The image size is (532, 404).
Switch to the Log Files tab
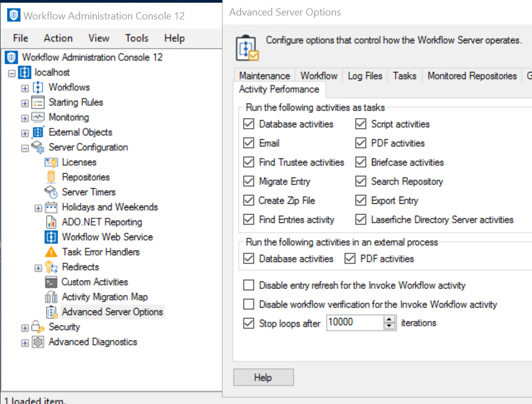(x=365, y=76)
